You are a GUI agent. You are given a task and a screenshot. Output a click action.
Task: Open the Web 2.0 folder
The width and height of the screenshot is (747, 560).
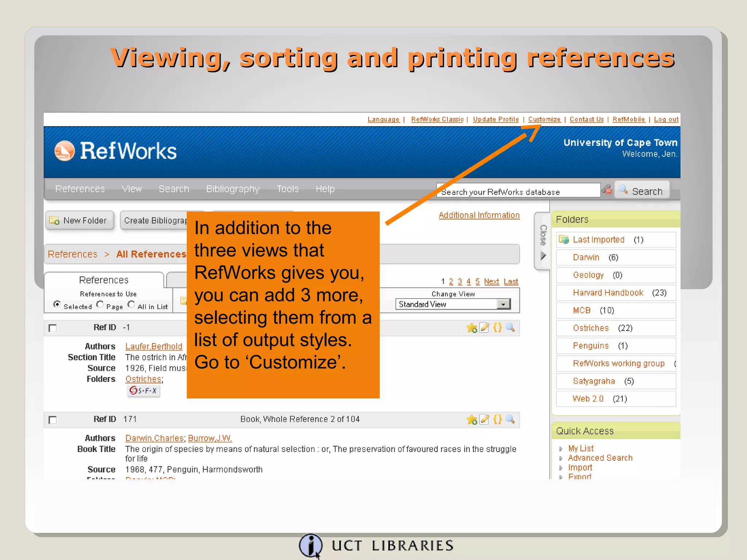click(588, 399)
